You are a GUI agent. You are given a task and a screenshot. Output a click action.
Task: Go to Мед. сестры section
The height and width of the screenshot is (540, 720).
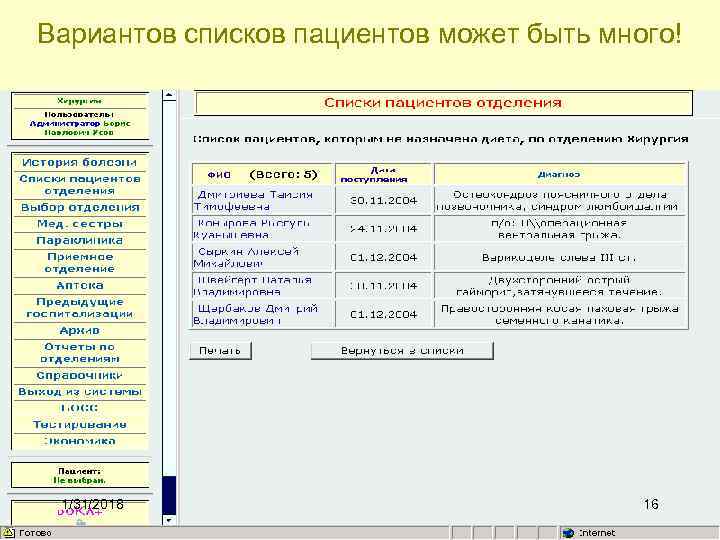[x=80, y=224]
